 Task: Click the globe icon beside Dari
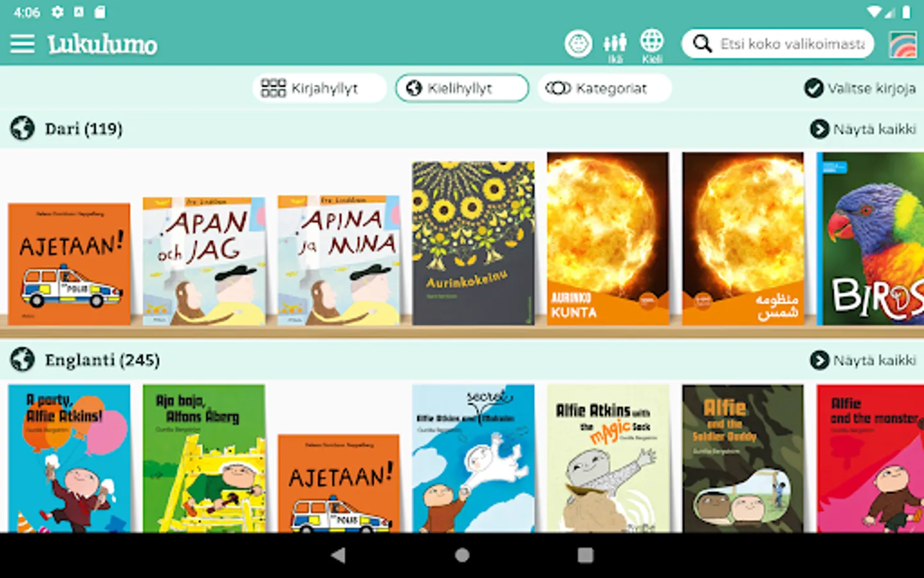pyautogui.click(x=22, y=128)
